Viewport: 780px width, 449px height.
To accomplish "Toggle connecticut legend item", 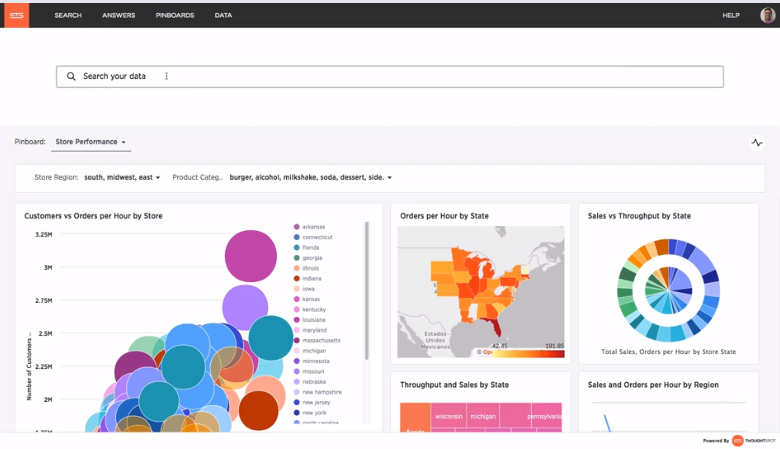I will [313, 237].
